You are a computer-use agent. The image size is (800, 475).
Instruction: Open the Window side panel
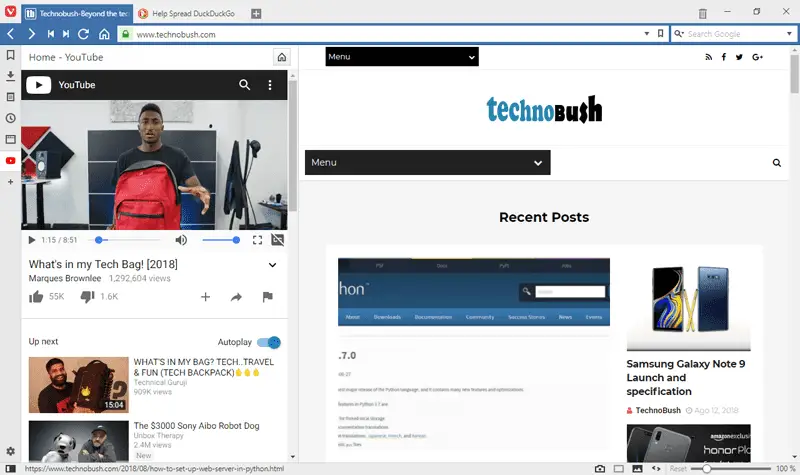10,139
